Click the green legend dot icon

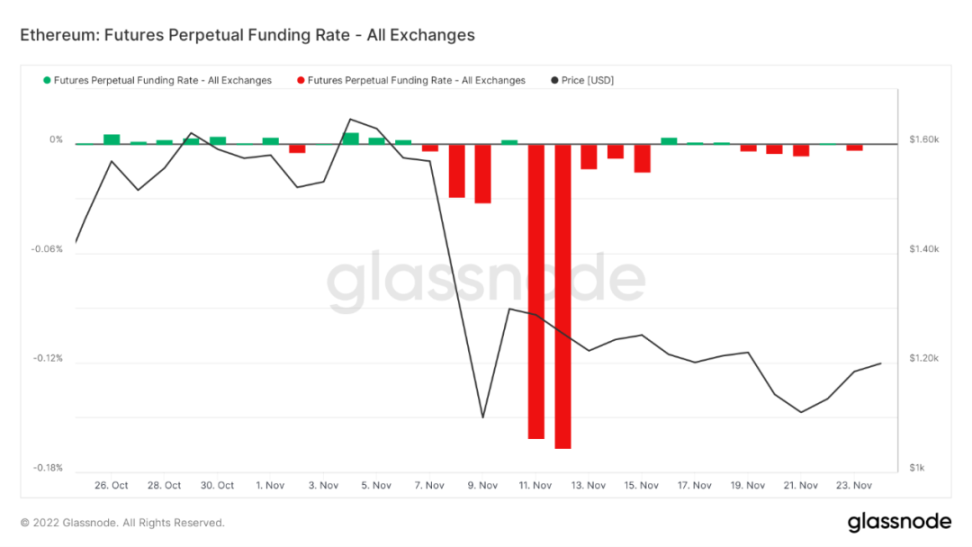pos(46,80)
